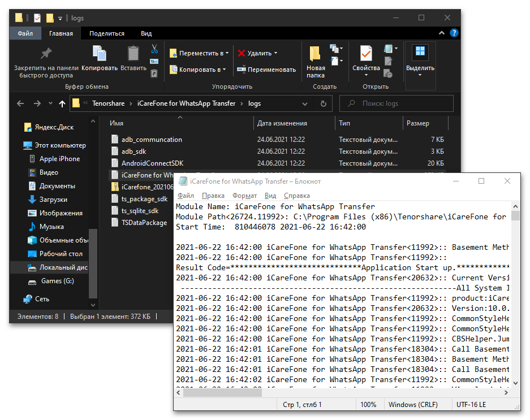Click Notepad horizontal scrollbar thumb

tap(222, 393)
